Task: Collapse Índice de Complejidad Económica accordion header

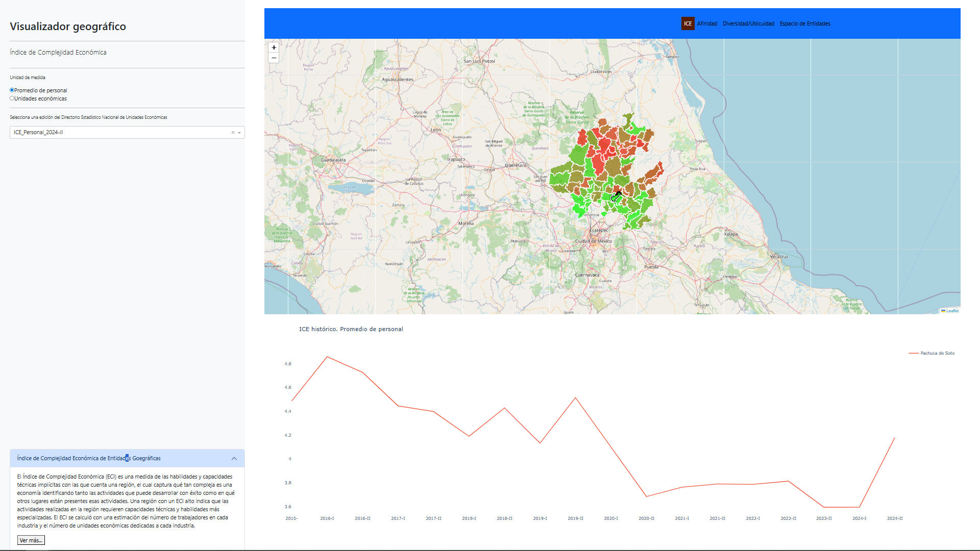Action: pos(89,459)
